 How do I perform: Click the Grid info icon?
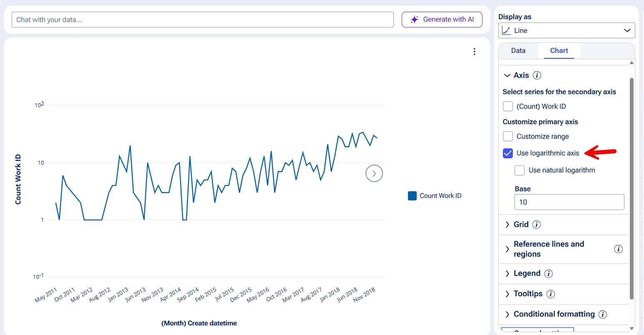point(537,225)
